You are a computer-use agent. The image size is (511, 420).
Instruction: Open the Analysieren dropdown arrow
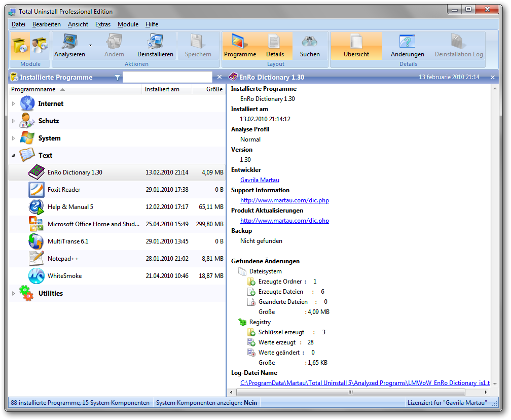(90, 45)
